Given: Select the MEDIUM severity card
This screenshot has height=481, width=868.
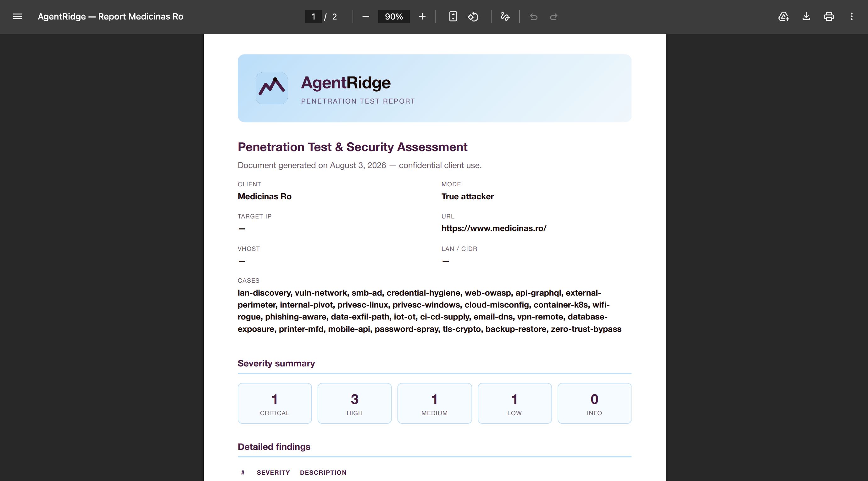Looking at the screenshot, I should [x=434, y=403].
